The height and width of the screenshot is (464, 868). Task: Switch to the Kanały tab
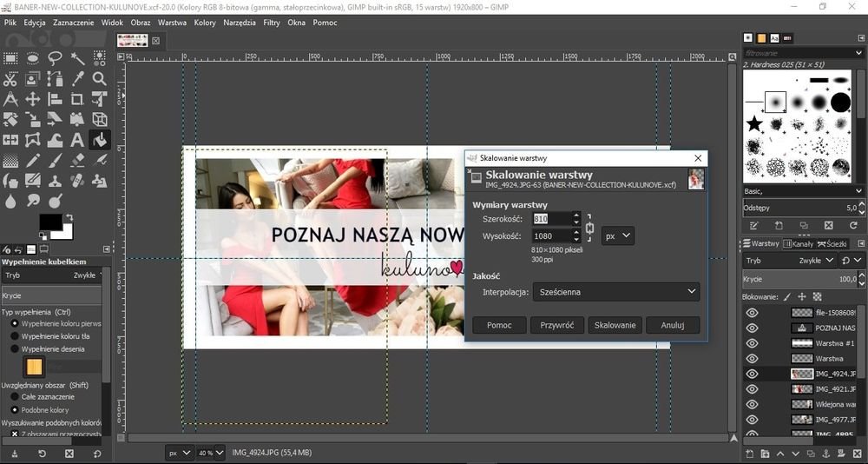(x=799, y=244)
